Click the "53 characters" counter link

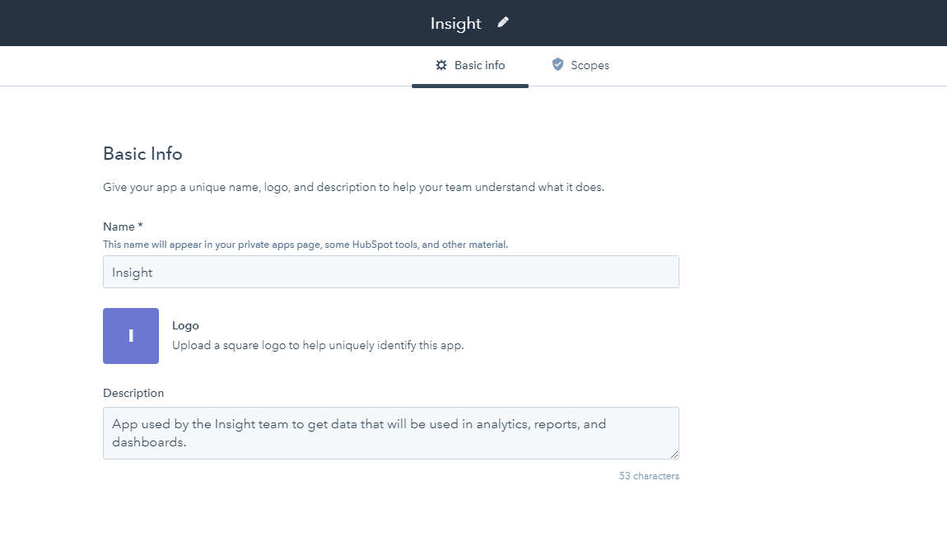point(650,475)
